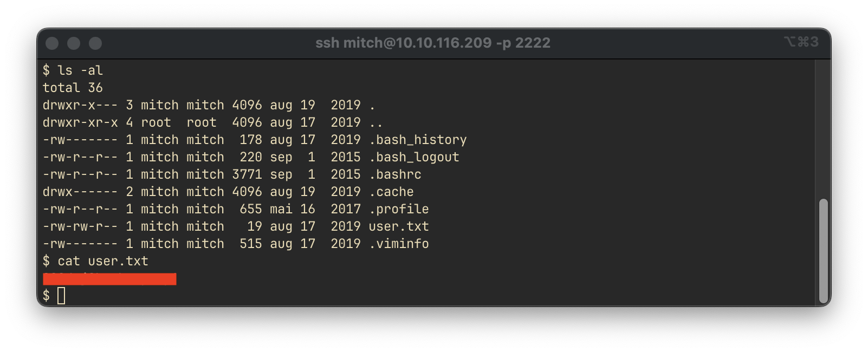Click user.txt in the file listing
Screen dimensions: 868x352
pos(399,226)
